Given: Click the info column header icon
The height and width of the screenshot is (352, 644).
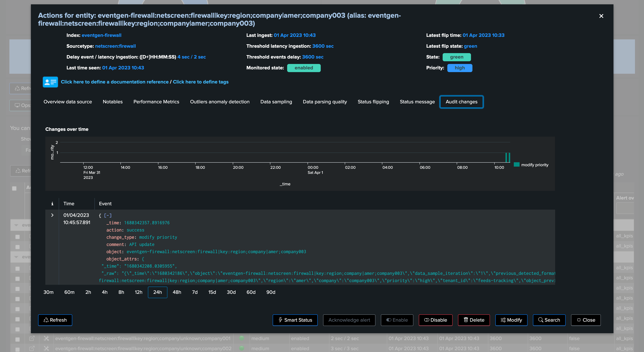Looking at the screenshot, I should 52,204.
